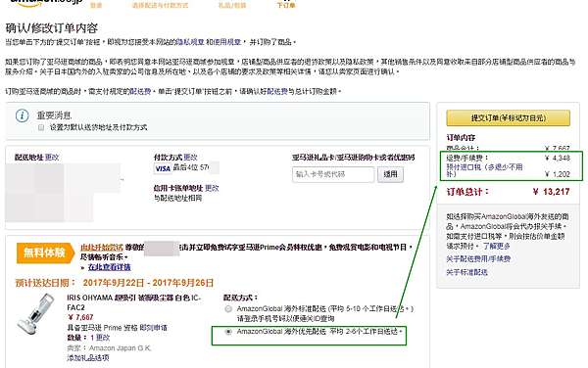Click the orange 無料体験 free trial badge
The width and height of the screenshot is (588, 368).
[45, 253]
